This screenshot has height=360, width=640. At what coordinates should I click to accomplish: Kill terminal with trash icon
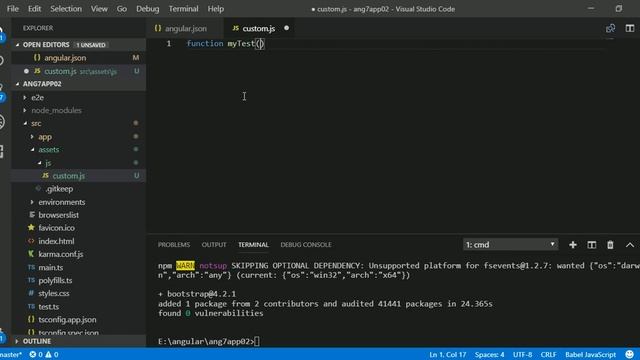610,245
